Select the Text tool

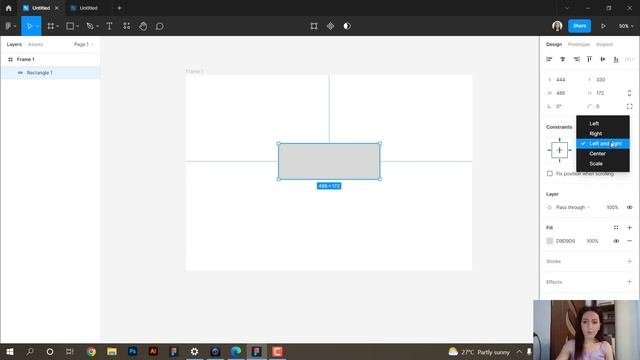[x=109, y=26]
